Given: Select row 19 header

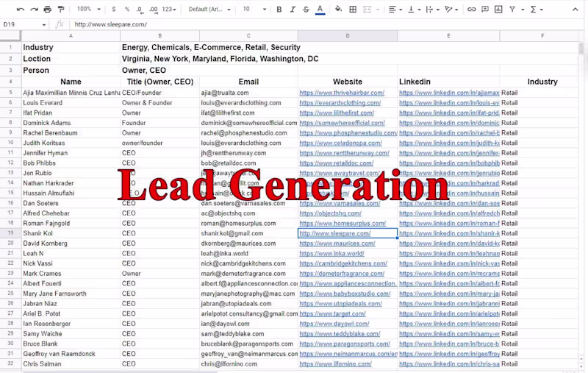Looking at the screenshot, I should tap(10, 233).
